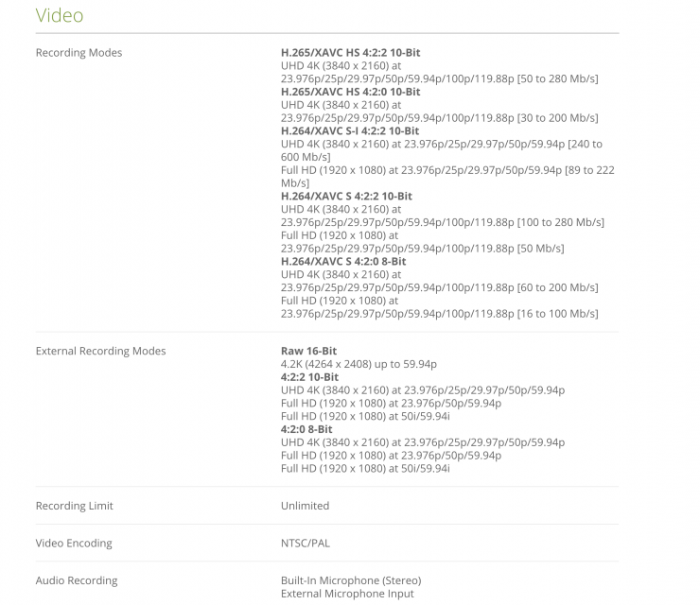Click the 4.2K (4264 x 2408) line
The width and height of the screenshot is (700, 605).
click(359, 364)
